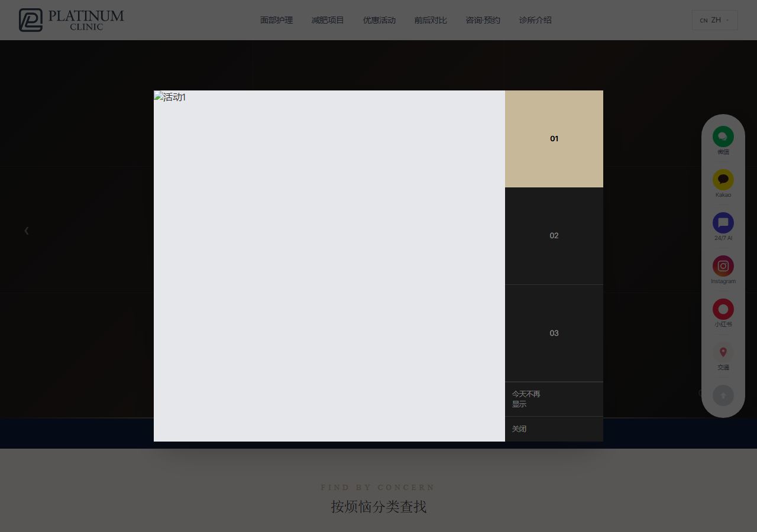Switch to popup tab 03

tap(554, 333)
